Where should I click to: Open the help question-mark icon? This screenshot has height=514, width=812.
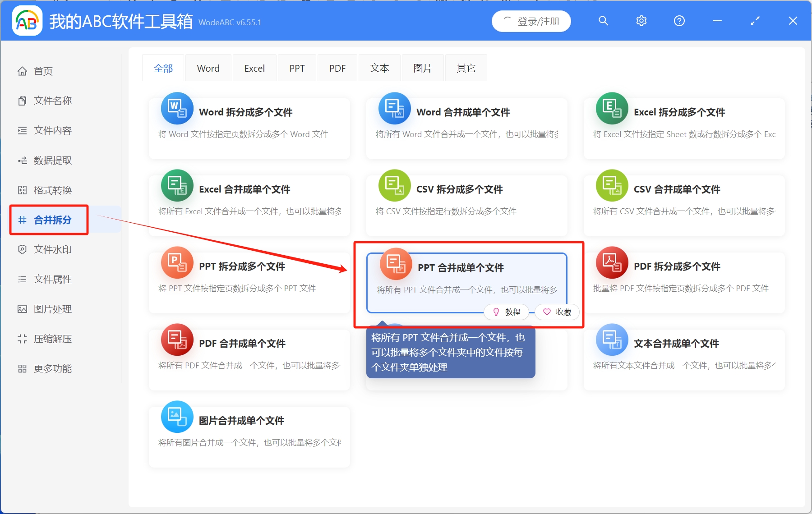[x=679, y=21]
